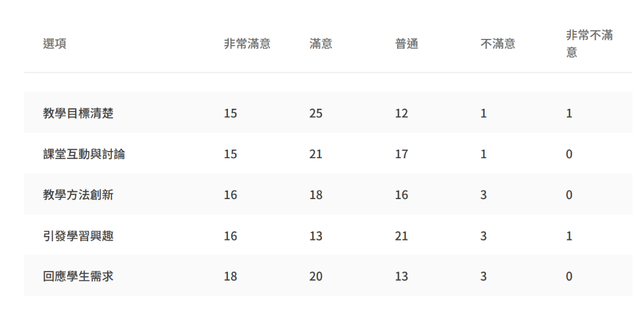
Task: Select the 不滿意 column header
Action: 498,44
